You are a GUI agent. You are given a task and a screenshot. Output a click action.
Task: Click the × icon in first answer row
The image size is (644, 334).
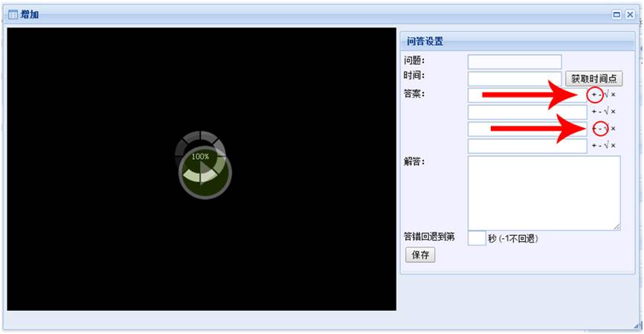pos(613,94)
